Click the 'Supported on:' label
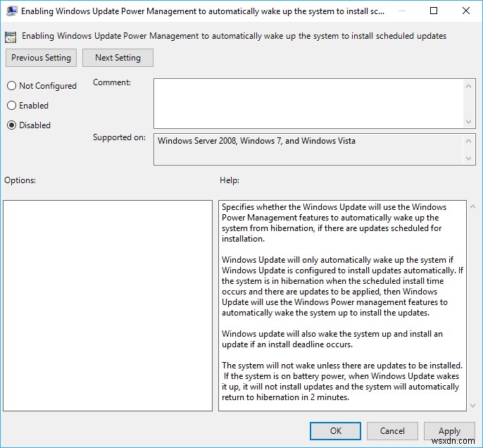The height and width of the screenshot is (448, 483). pos(119,137)
